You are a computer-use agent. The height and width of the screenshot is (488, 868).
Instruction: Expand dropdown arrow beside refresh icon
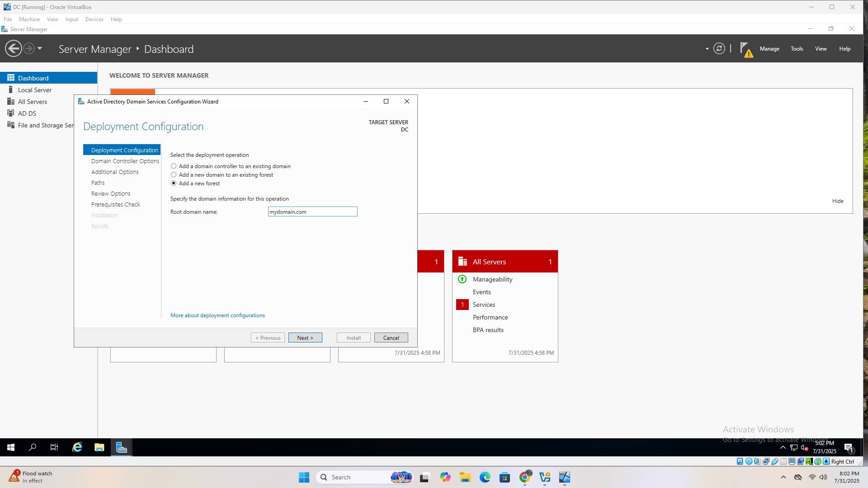coord(707,49)
